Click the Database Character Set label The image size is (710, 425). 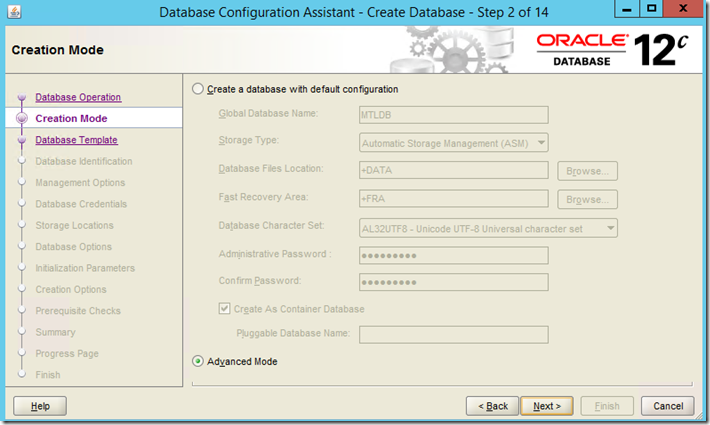(271, 225)
